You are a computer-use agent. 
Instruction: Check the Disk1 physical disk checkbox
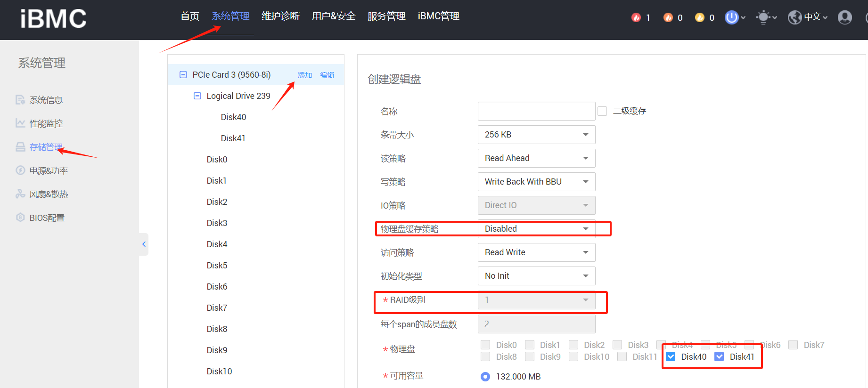(x=530, y=345)
